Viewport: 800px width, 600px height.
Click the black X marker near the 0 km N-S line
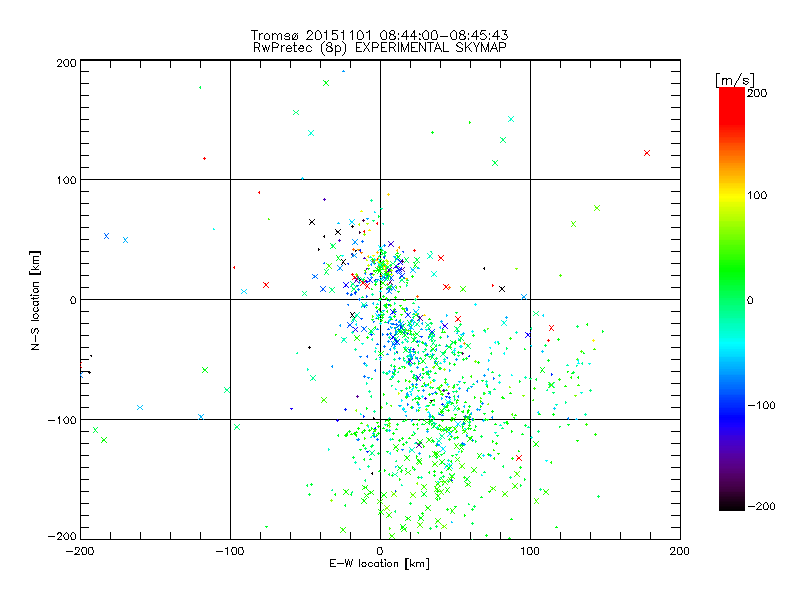coord(502,289)
